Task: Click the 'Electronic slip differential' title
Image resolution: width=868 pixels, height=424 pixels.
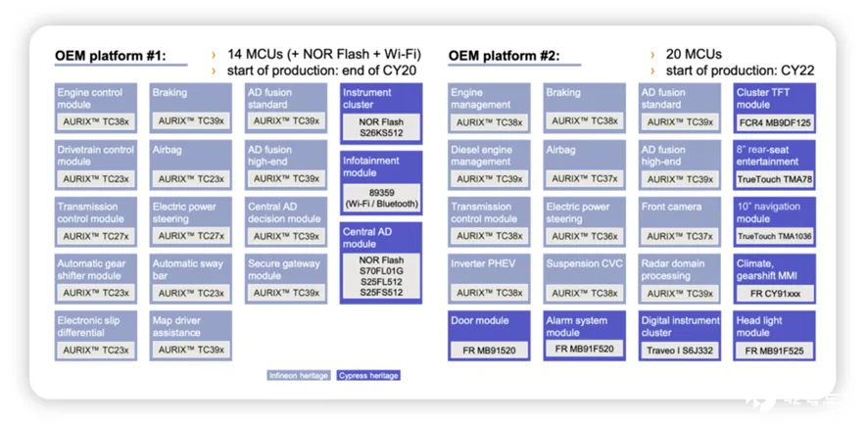Action: tap(88, 327)
